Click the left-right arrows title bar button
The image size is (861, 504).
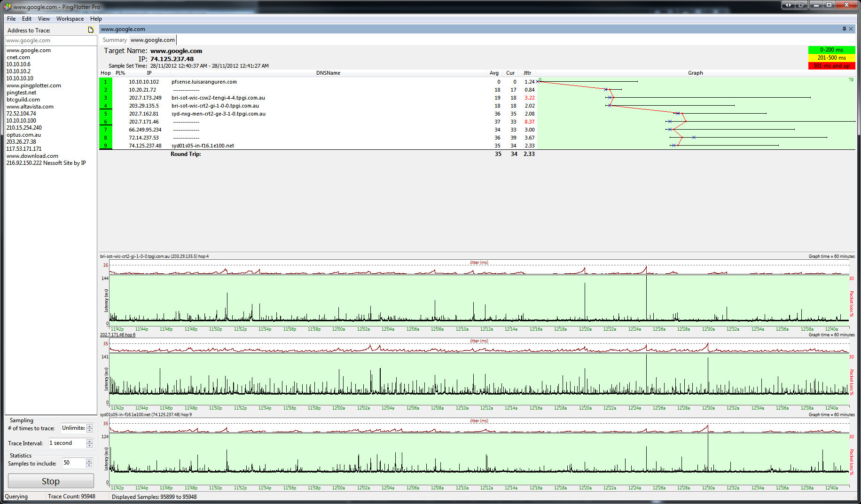click(x=788, y=5)
